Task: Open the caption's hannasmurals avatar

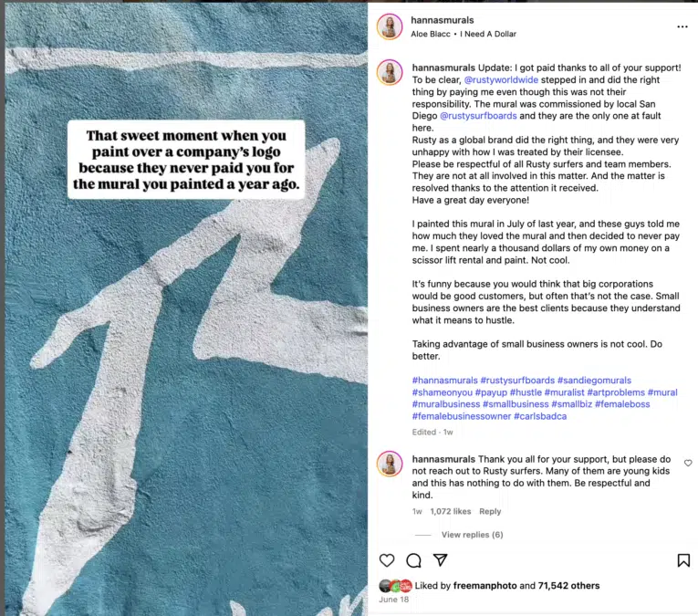Action: pos(390,72)
